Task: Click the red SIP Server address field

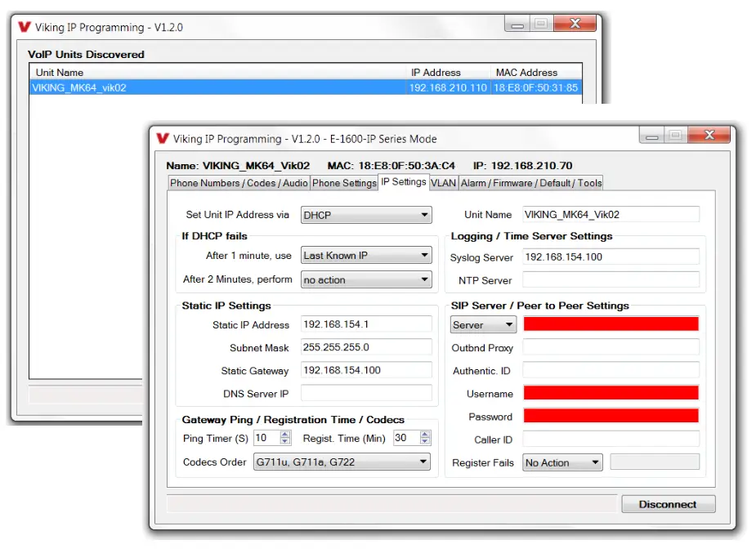Action: pyautogui.click(x=611, y=324)
